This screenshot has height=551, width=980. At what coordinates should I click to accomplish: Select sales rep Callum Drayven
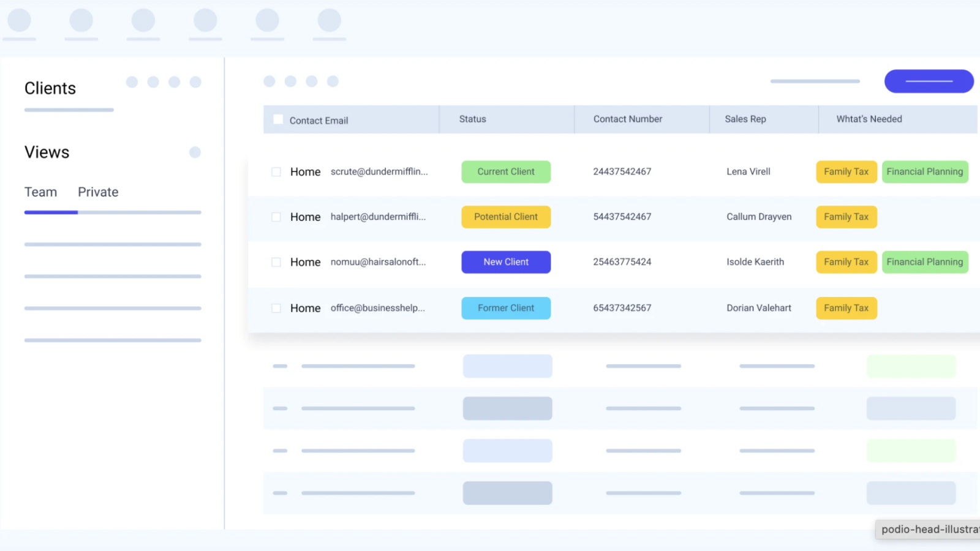click(759, 217)
